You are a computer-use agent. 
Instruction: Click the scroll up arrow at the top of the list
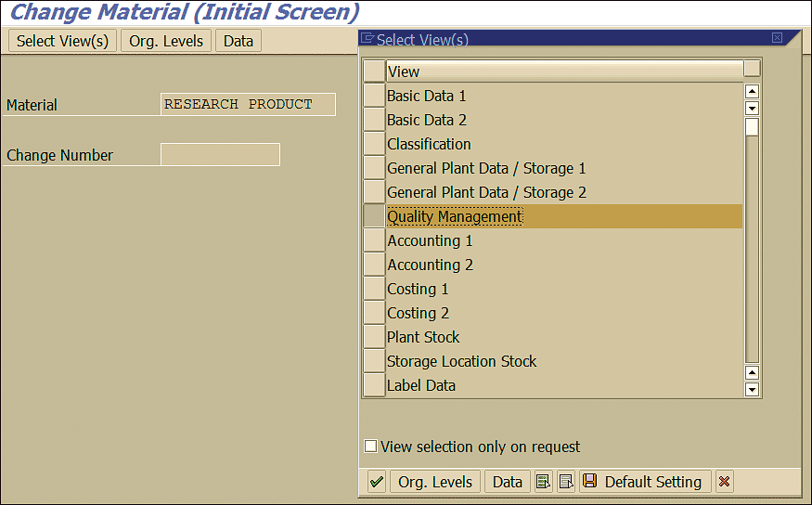[x=752, y=92]
